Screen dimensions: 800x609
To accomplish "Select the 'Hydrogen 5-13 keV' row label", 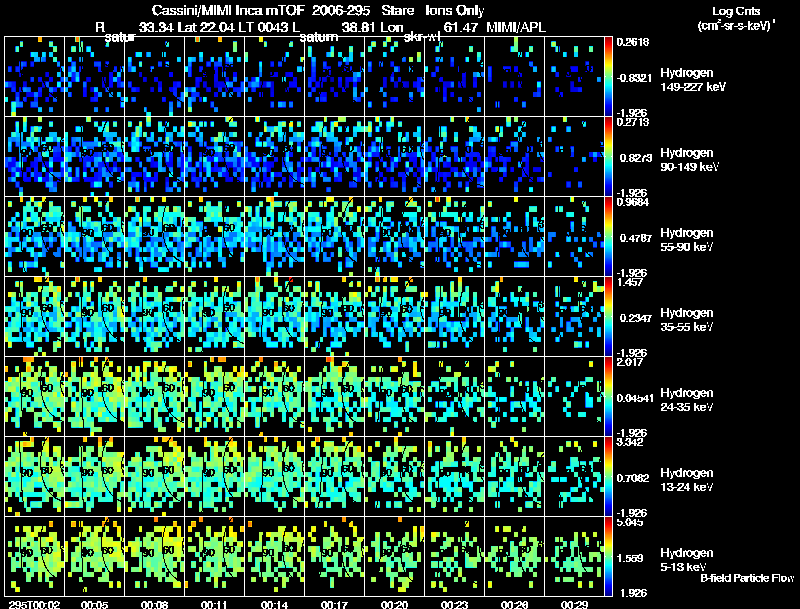I will (x=686, y=560).
